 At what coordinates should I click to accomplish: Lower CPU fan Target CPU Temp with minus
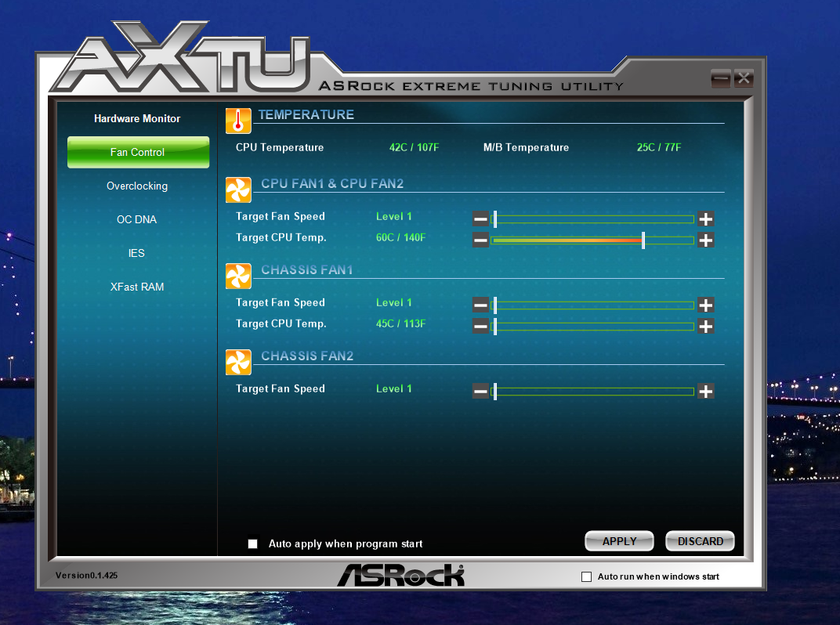coord(480,240)
